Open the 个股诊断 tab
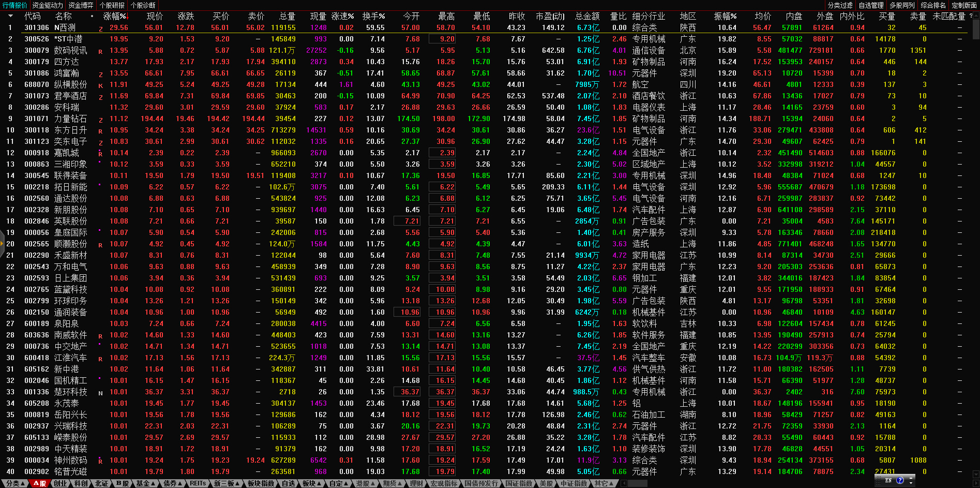 143,5
